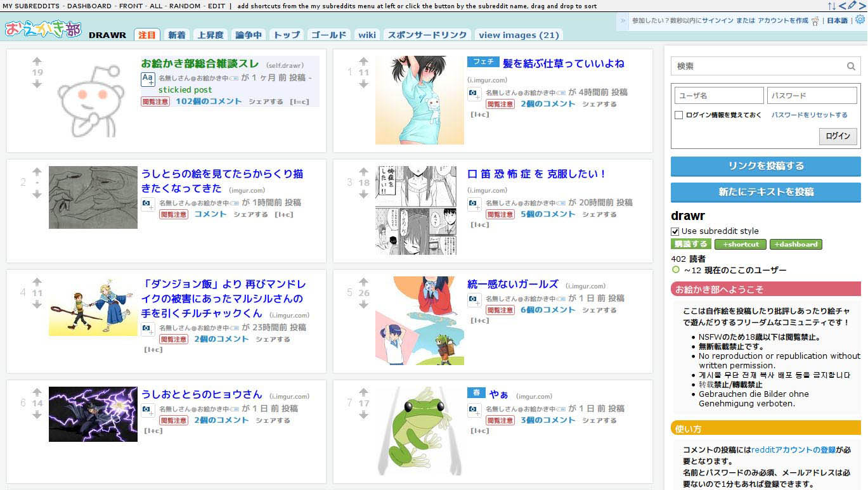Viewport: 868px width, 490px height.
Task: Click the 日本語 language link
Action: click(x=837, y=21)
